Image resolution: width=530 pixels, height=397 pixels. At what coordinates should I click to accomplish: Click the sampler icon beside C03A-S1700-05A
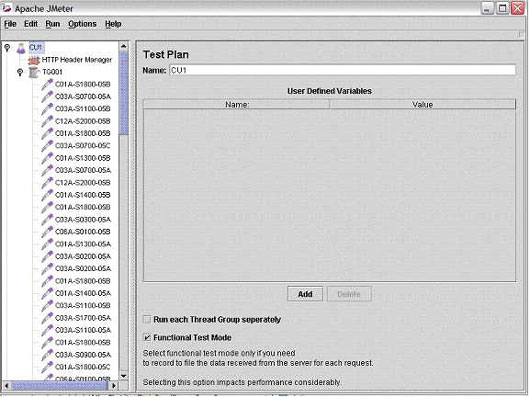pyautogui.click(x=47, y=318)
